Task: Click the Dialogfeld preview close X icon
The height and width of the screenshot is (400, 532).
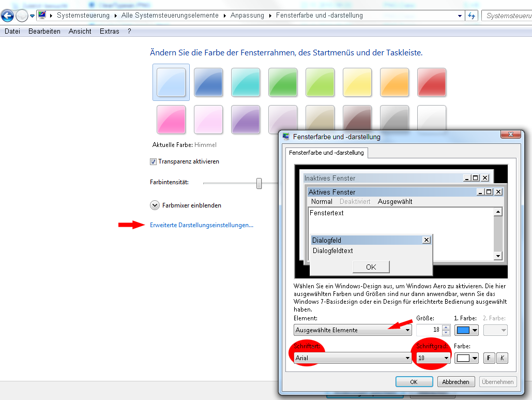Action: pos(427,240)
